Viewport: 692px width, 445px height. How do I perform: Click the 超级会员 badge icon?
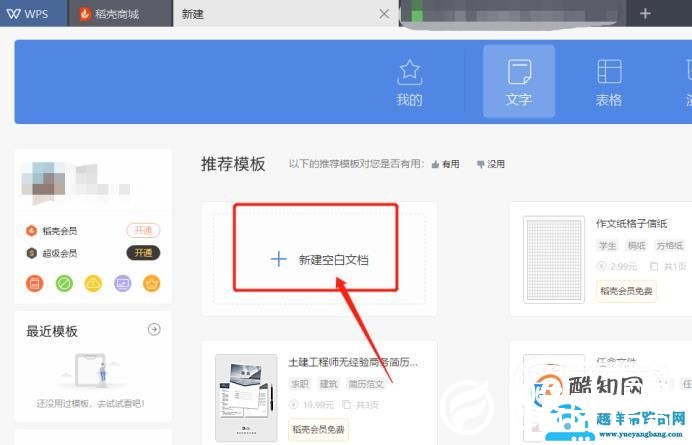pos(31,253)
